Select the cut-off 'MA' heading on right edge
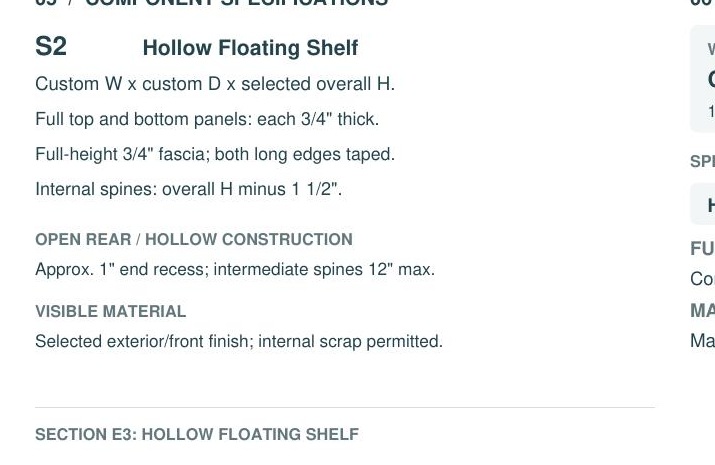 click(x=702, y=310)
